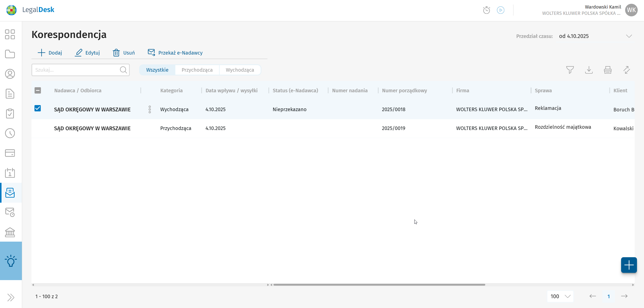Image resolution: width=644 pixels, height=308 pixels.
Task: Expand sidebar with double chevron
Action: [x=11, y=297]
